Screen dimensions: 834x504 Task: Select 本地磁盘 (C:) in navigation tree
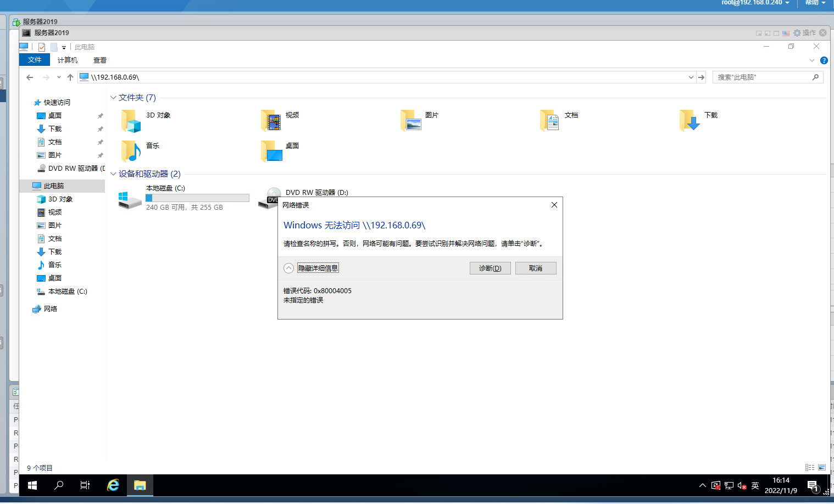(x=62, y=292)
